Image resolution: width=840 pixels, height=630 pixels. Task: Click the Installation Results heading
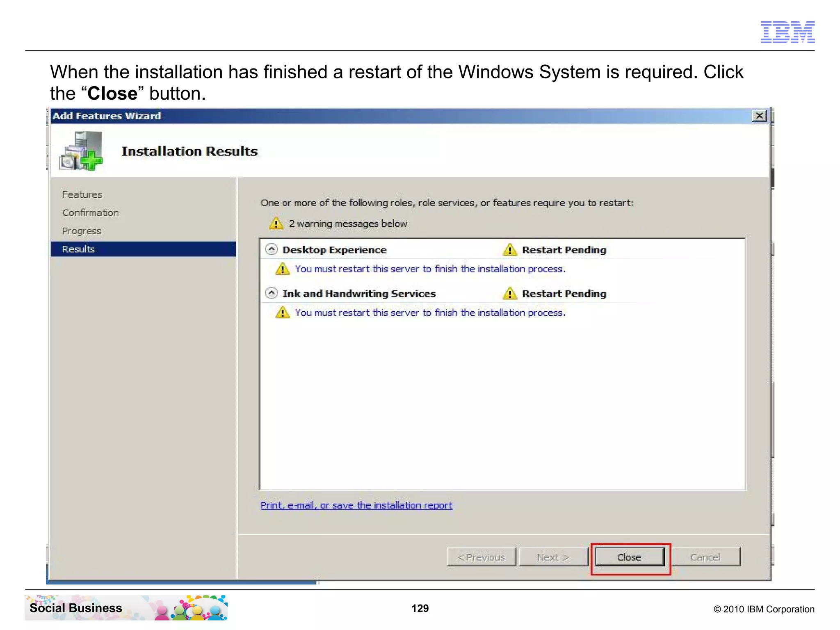point(189,151)
